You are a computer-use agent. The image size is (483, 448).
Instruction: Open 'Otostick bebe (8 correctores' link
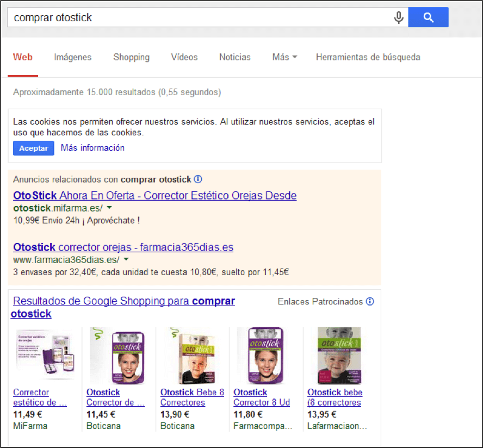click(335, 397)
